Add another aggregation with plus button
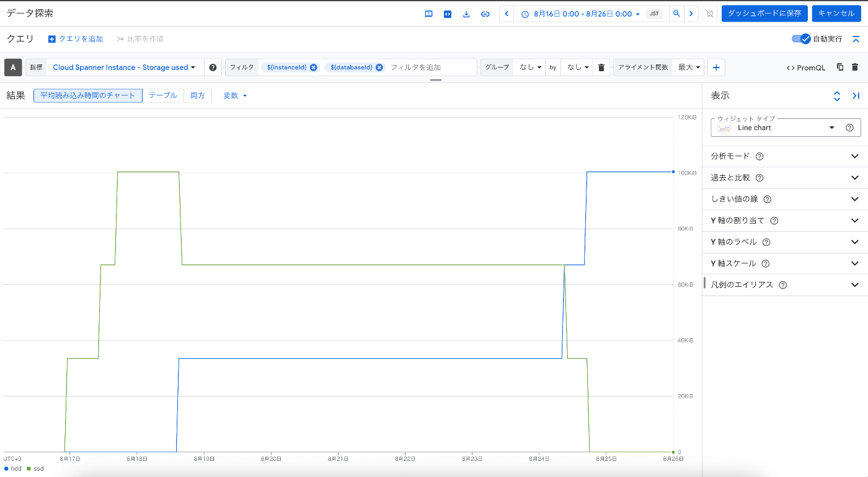This screenshot has width=868, height=477. [716, 68]
